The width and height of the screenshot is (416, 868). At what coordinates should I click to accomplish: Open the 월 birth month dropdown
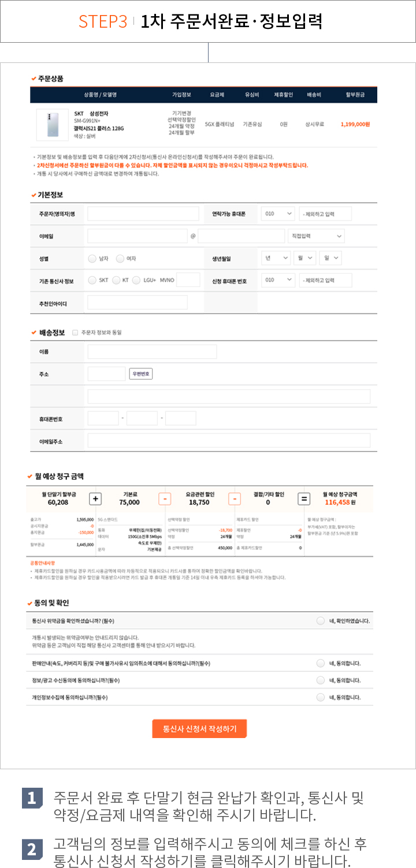tap(304, 258)
